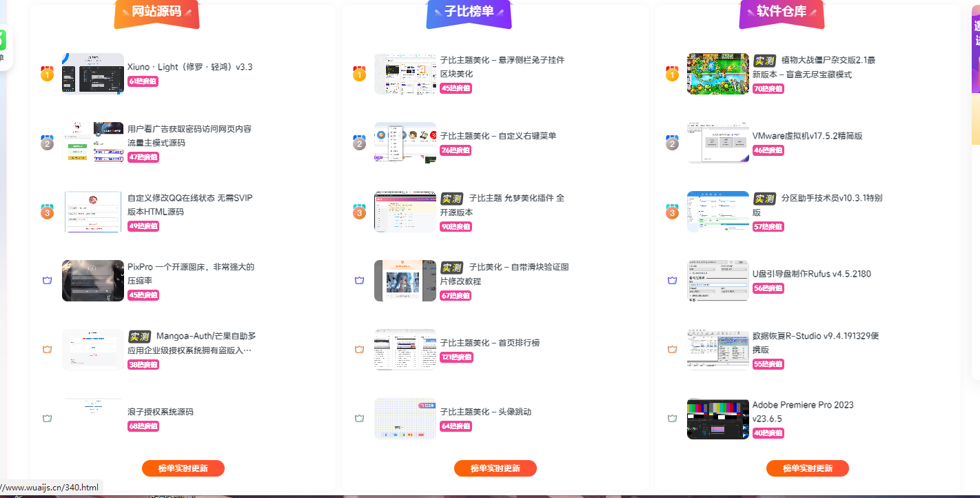Click the crown icon beside 浪子授权系统源码

[47, 418]
